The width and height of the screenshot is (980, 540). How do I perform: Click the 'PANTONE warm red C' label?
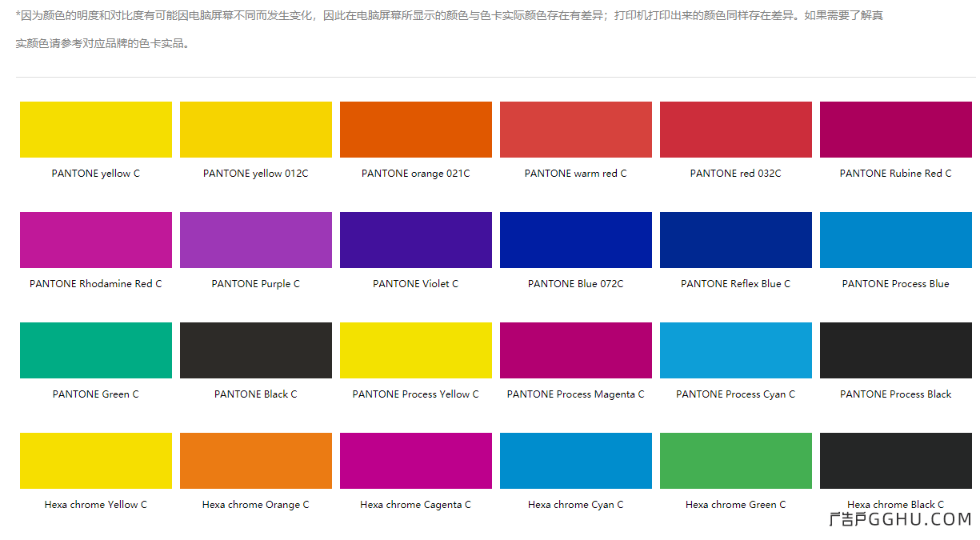[576, 174]
